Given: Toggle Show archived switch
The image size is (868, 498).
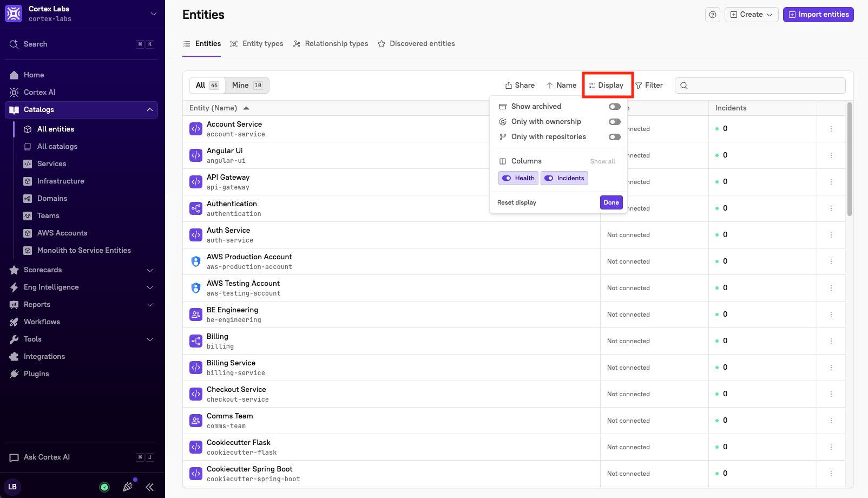Looking at the screenshot, I should point(615,107).
